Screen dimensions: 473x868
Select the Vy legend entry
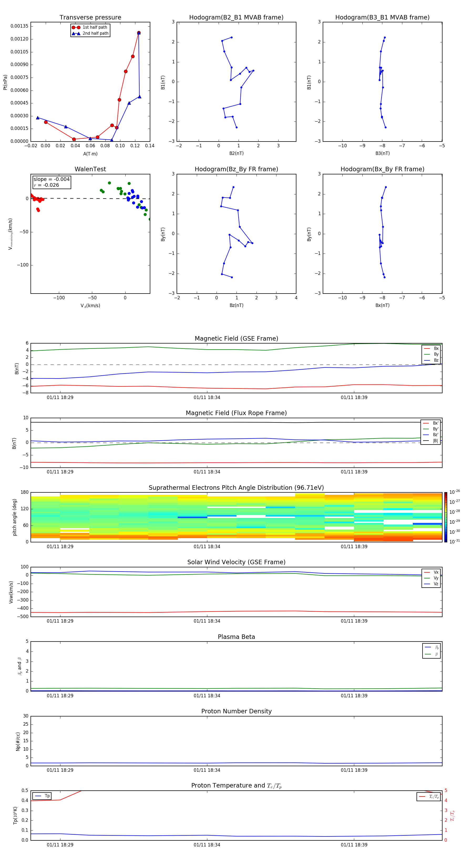[x=431, y=578]
